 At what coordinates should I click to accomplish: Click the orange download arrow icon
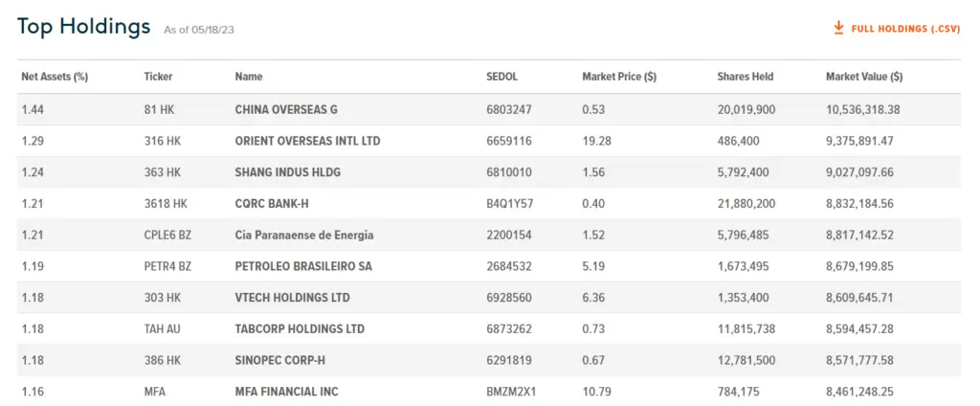(x=838, y=28)
